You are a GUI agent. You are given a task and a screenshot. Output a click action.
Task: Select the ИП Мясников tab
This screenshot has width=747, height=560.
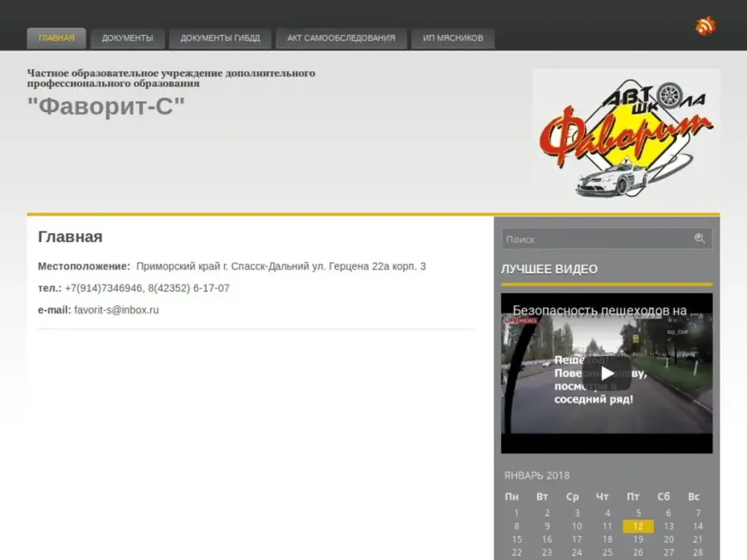(452, 38)
